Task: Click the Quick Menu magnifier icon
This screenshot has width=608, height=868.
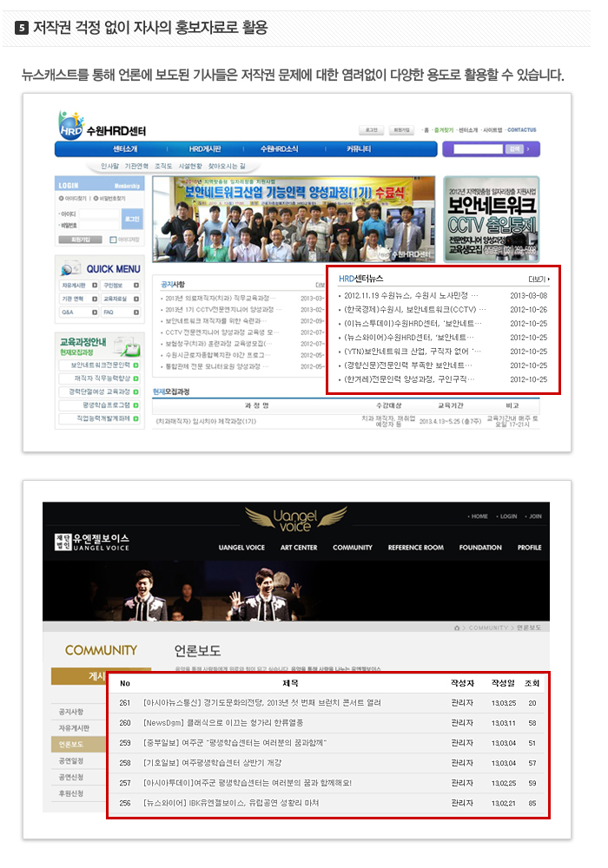Action: (70, 268)
